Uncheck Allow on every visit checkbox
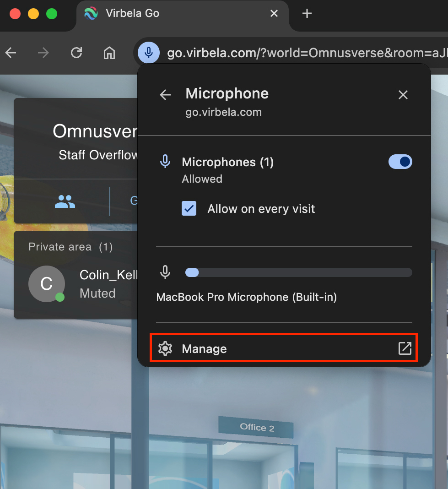448x489 pixels. [189, 209]
